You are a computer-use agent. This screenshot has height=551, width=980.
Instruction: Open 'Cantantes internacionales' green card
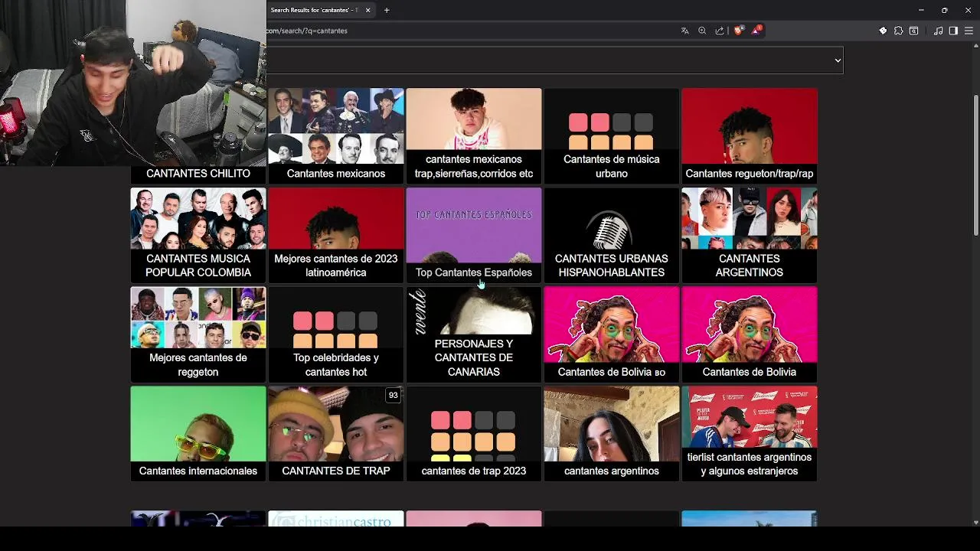198,433
